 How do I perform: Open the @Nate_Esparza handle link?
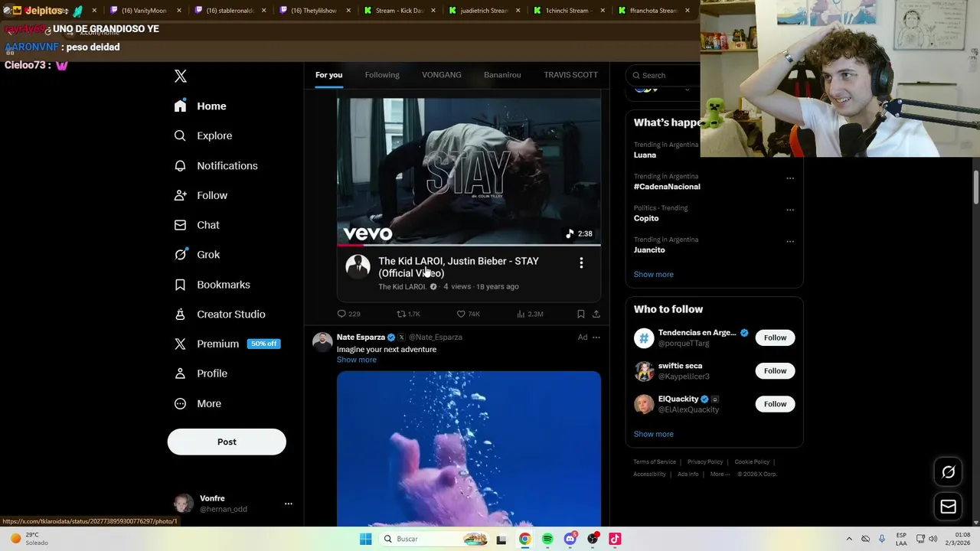click(435, 337)
